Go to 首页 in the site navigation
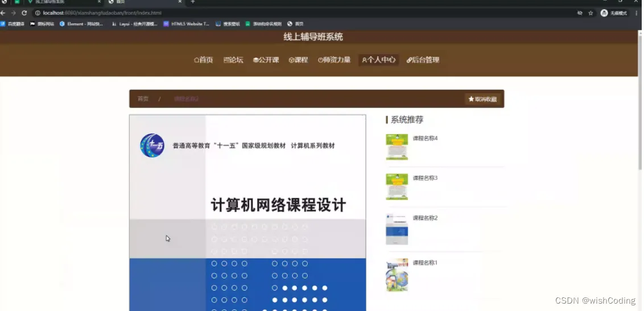This screenshot has height=311, width=644. click(203, 60)
